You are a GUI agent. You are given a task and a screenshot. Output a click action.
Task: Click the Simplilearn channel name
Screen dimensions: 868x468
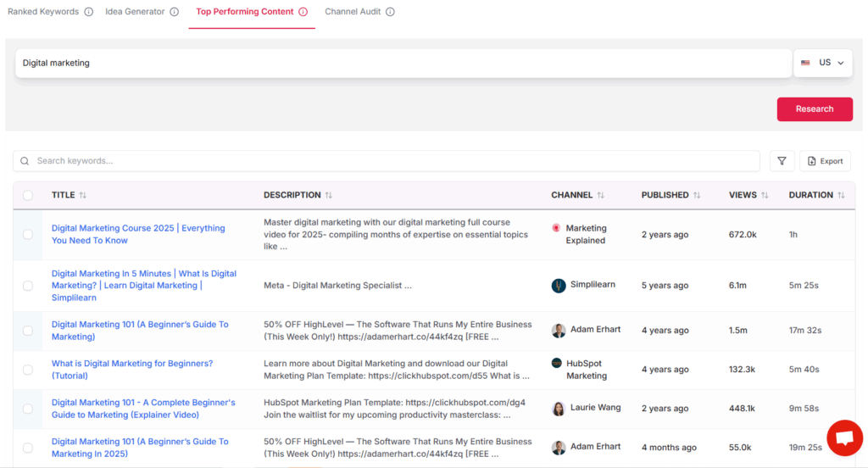click(x=593, y=285)
